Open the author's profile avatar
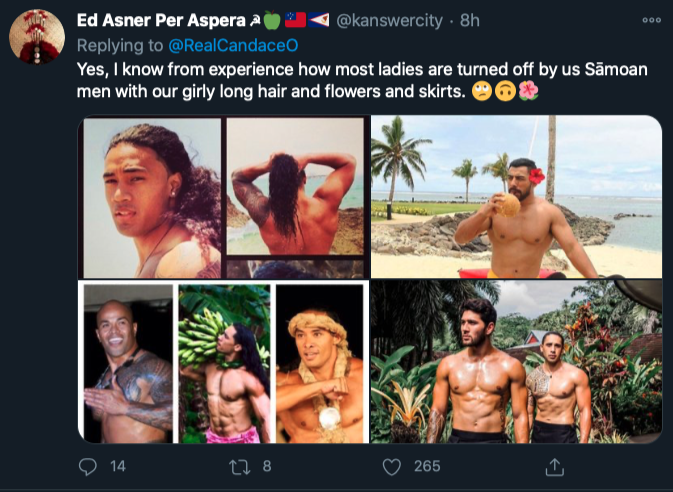 37,38
